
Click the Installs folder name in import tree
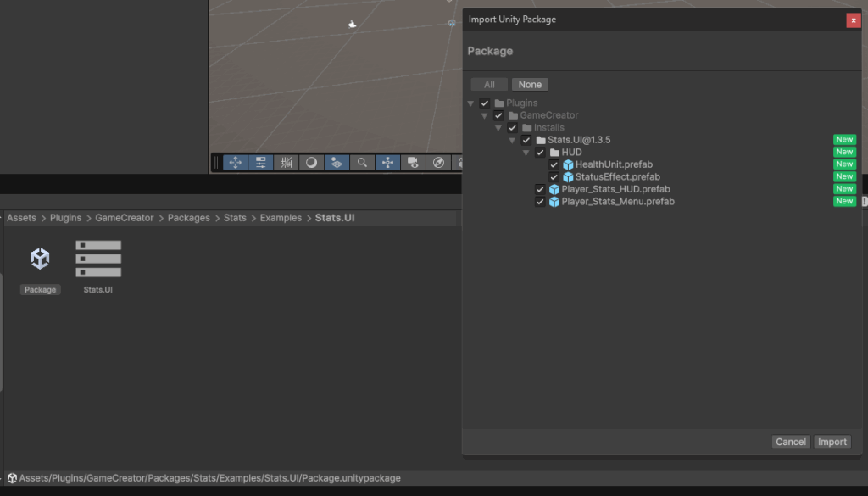click(549, 128)
